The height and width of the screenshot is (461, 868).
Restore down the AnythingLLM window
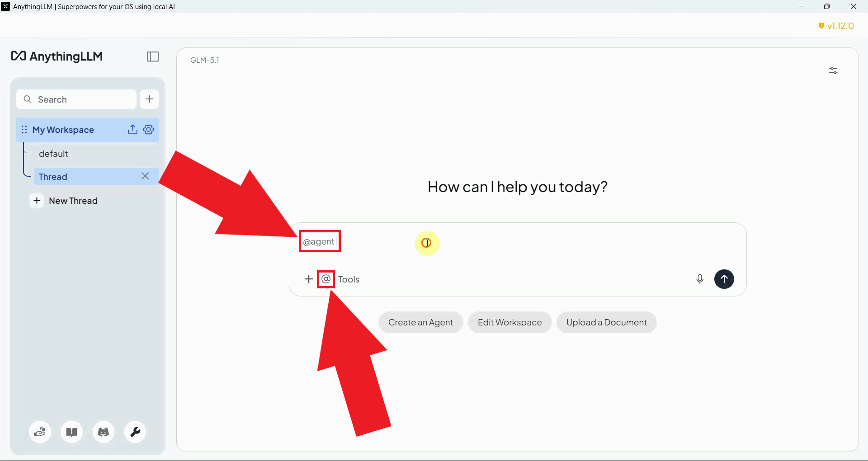[x=827, y=6]
